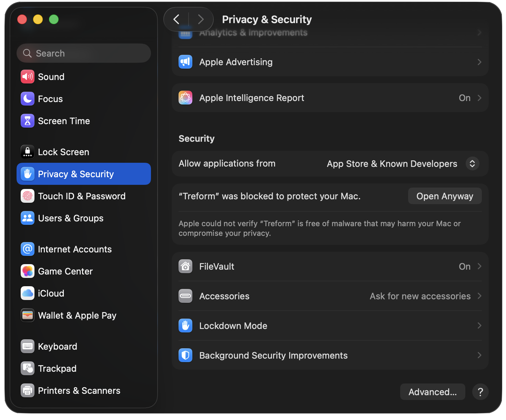Viewport: 506px width, 420px height.
Task: Click the FileVault 'On' status text
Action: click(x=465, y=266)
